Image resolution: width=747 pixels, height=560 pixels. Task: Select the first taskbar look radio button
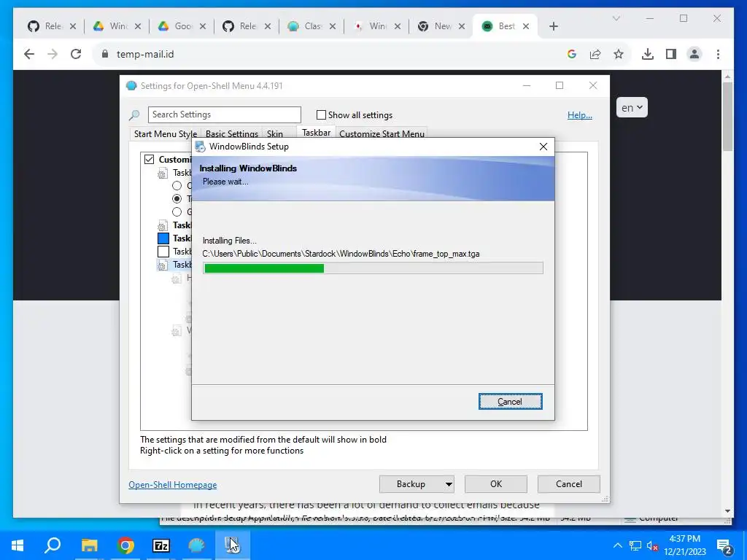pos(177,186)
